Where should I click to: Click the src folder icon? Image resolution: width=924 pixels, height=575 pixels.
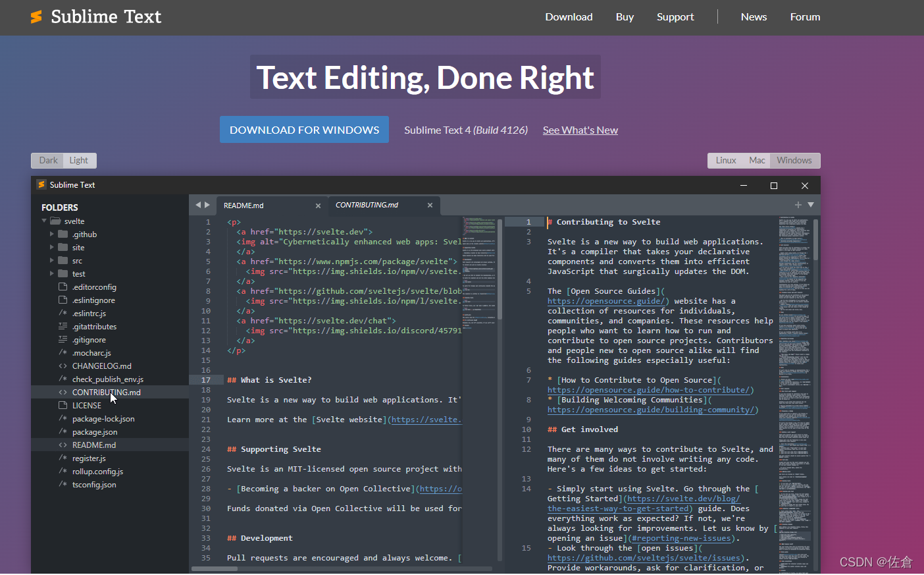(x=63, y=260)
